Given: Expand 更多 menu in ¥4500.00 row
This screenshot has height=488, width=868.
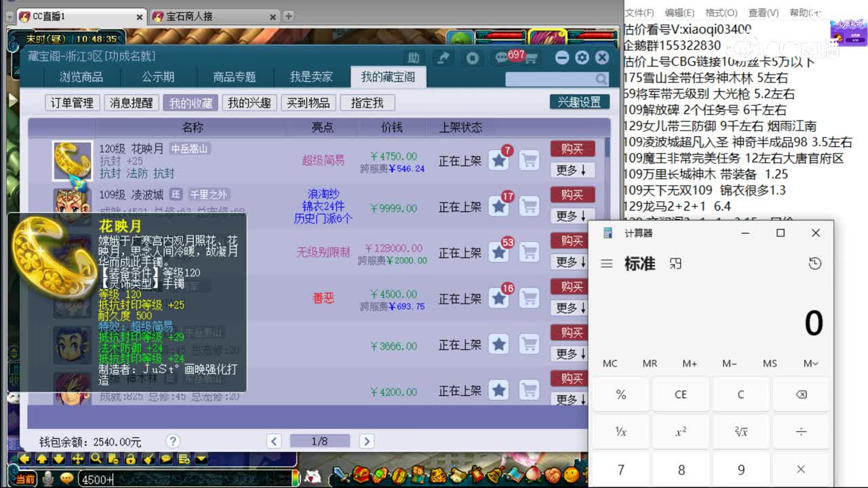Looking at the screenshot, I should click(x=570, y=308).
